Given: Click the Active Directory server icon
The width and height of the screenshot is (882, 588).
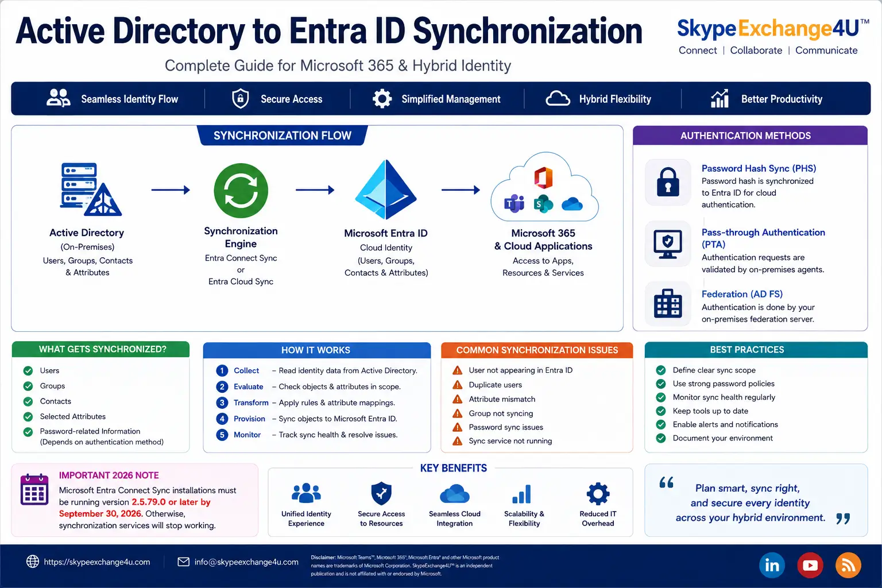Looking at the screenshot, I should pyautogui.click(x=91, y=189).
